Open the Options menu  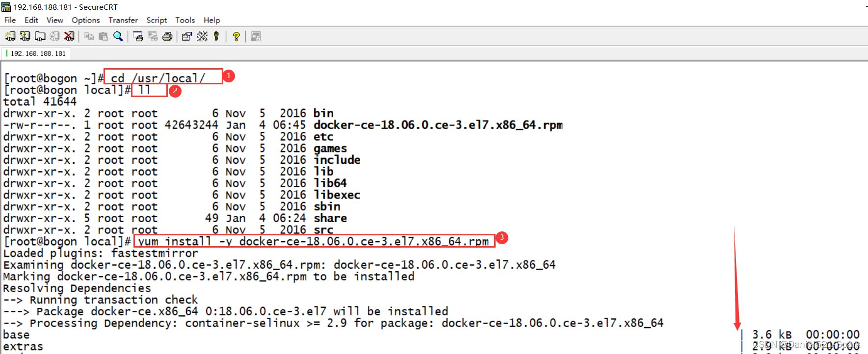(86, 20)
